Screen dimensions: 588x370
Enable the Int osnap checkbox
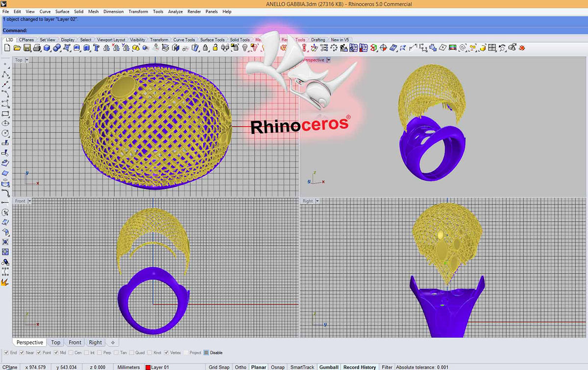click(87, 352)
